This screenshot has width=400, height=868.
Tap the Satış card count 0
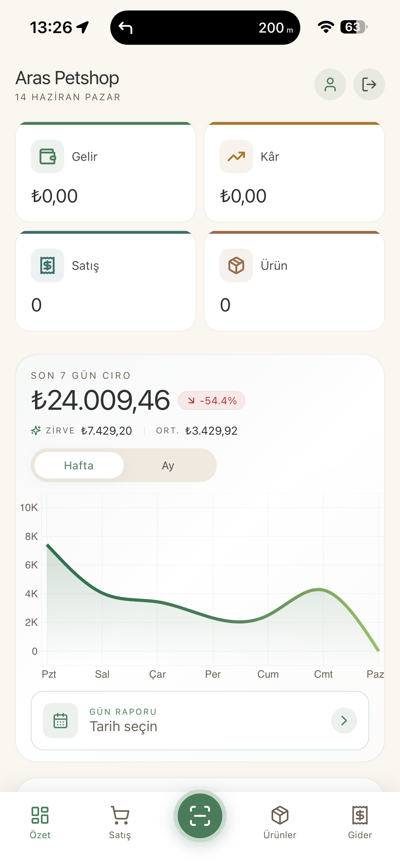[36, 305]
